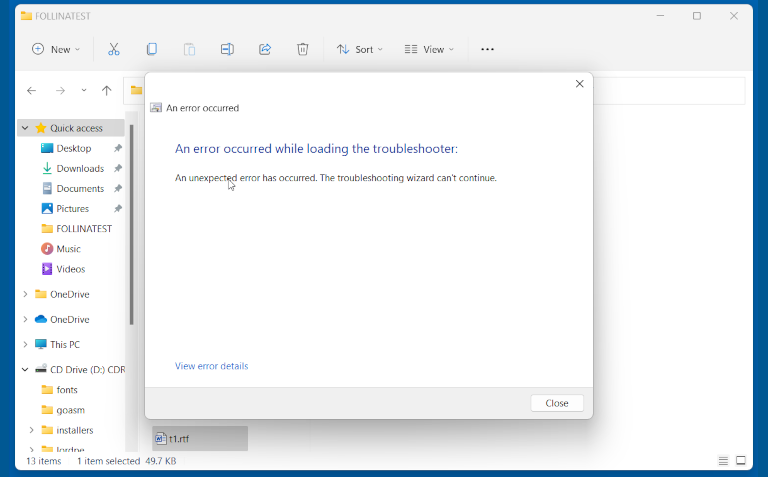Select the goasm folder in tree

pyautogui.click(x=70, y=410)
